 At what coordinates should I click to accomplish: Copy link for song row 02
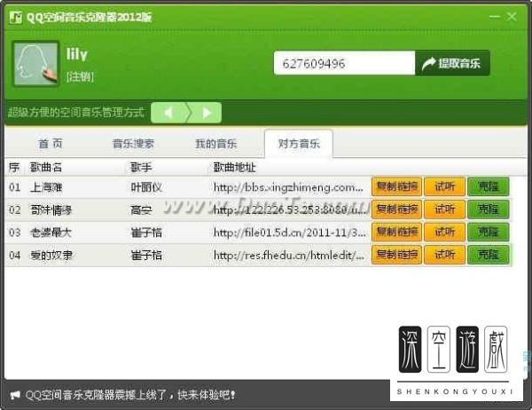click(396, 209)
